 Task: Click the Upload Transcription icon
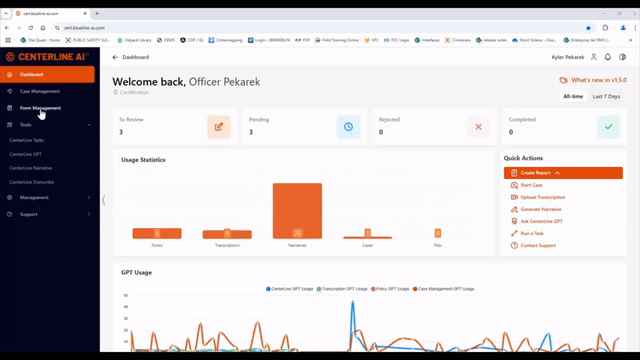pos(514,197)
